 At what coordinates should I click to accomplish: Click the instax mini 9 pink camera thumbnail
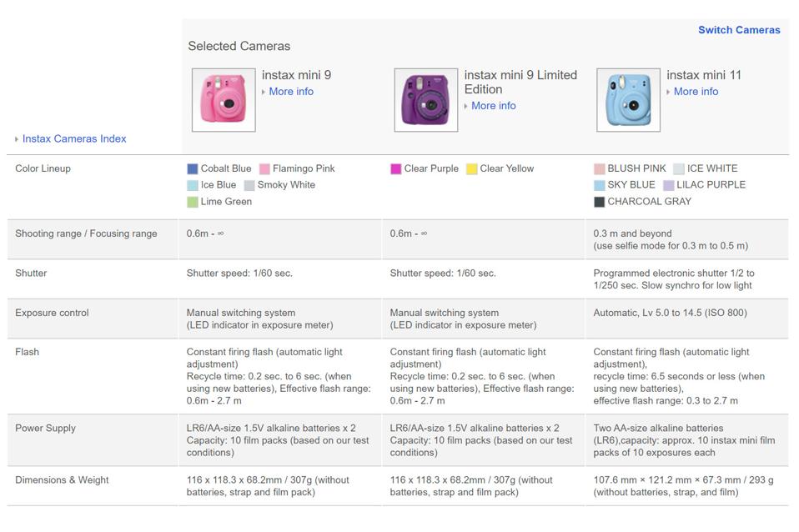point(224,100)
